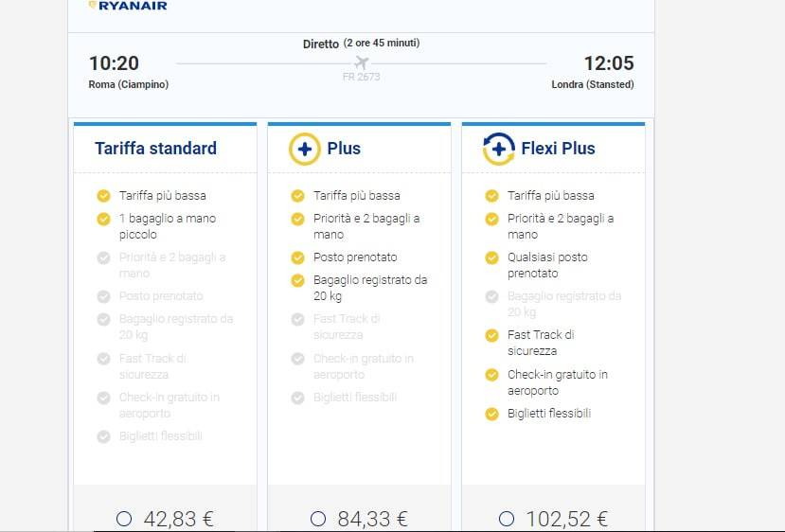Choose the 102,52 € Flexi Plus radio button
Viewport: 785px width, 532px height.
pyautogui.click(x=507, y=519)
